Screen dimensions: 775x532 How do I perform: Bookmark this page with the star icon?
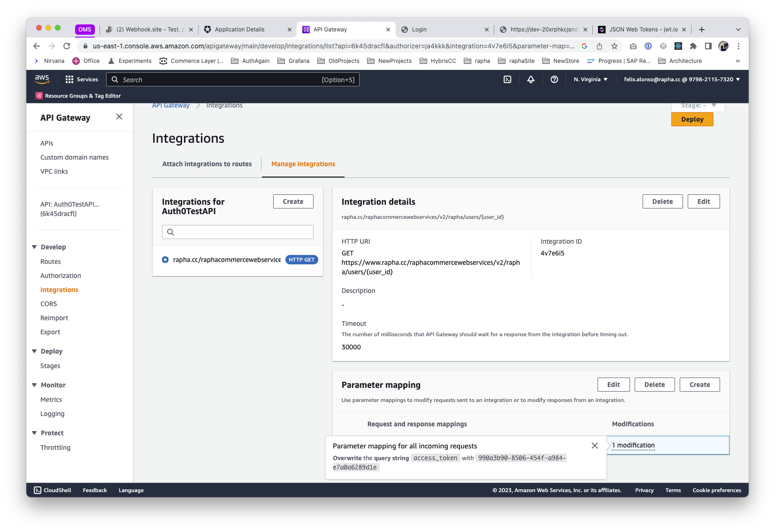614,46
